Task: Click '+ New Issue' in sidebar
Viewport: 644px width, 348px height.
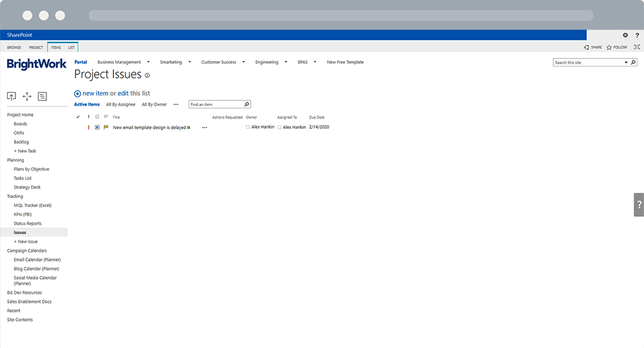Action: click(26, 242)
